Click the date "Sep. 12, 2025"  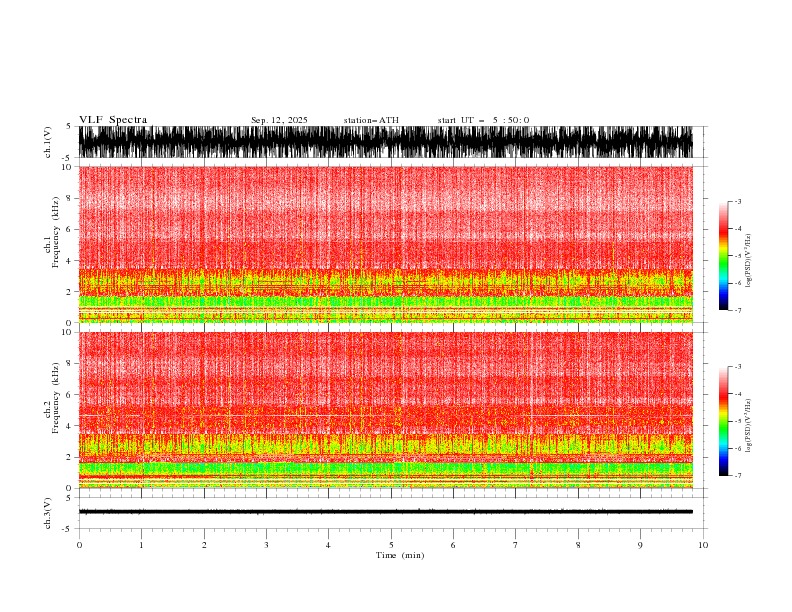(279, 120)
